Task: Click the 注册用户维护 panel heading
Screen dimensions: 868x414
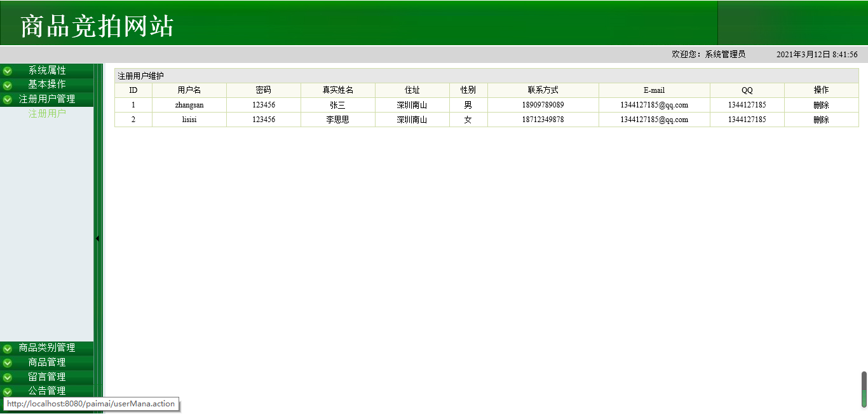Action: coord(140,76)
